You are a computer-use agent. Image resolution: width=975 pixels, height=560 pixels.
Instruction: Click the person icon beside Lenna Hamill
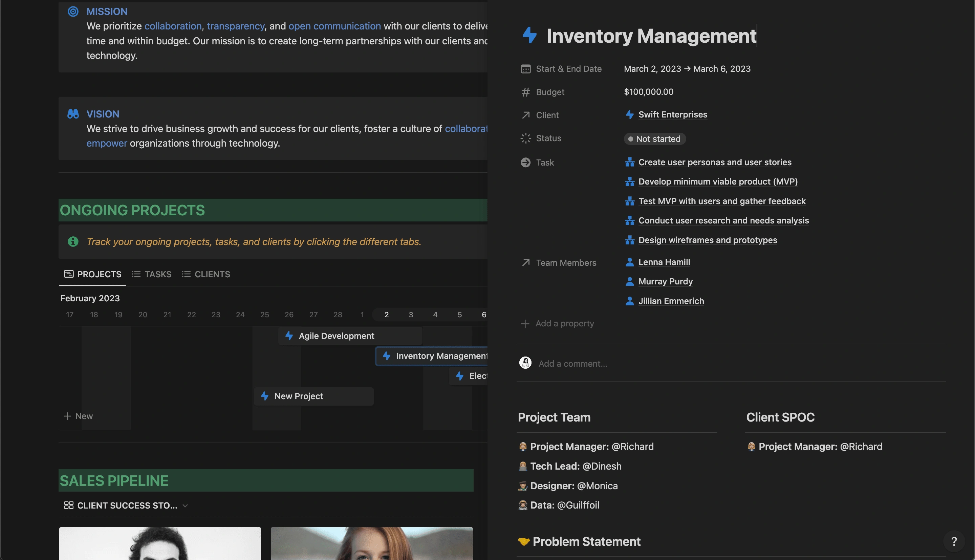(x=629, y=262)
